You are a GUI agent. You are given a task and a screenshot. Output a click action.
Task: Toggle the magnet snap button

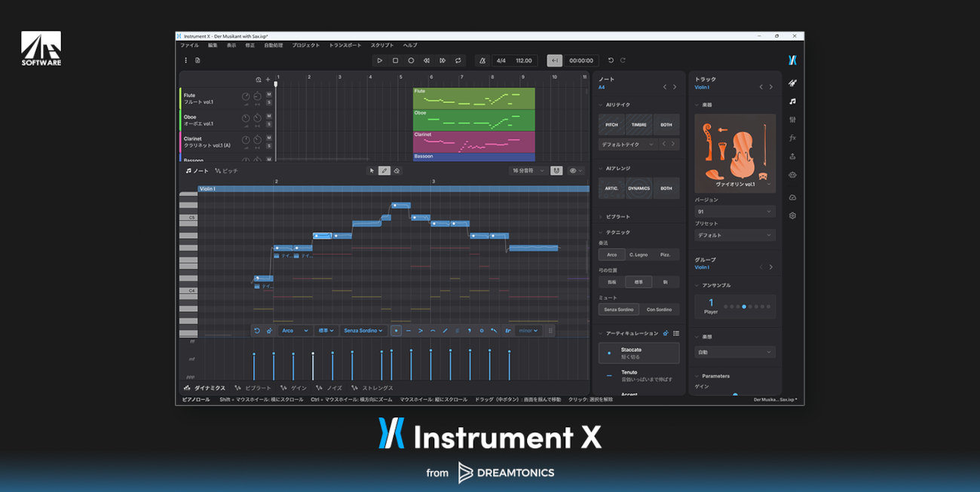(x=556, y=171)
